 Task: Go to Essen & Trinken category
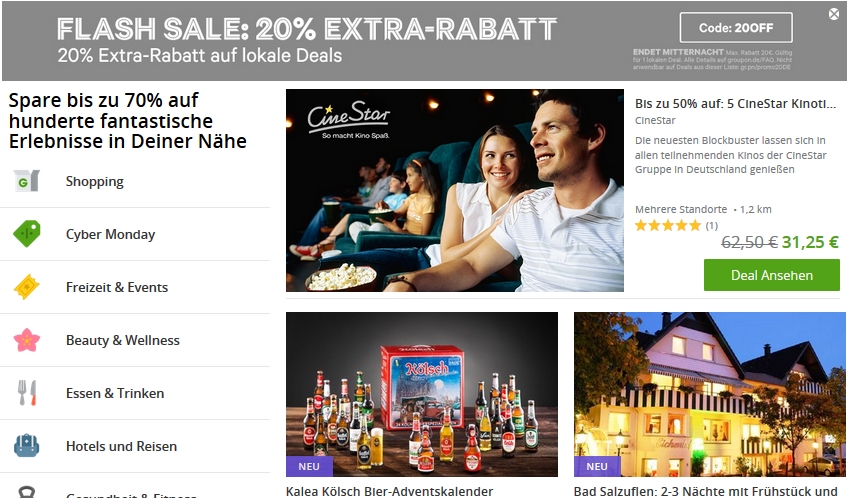tap(115, 393)
